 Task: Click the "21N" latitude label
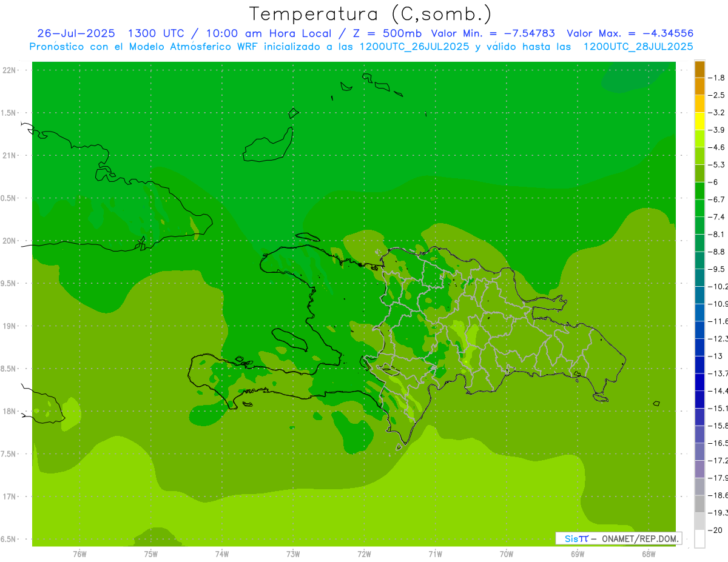[10, 155]
